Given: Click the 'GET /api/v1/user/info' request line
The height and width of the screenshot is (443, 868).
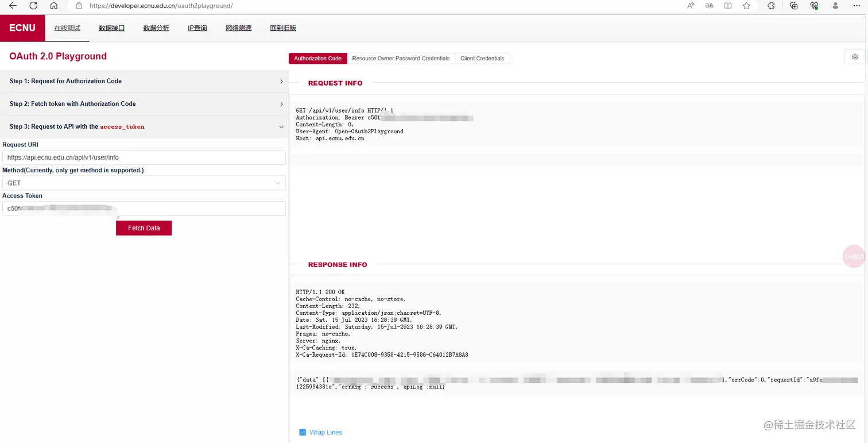Looking at the screenshot, I should click(x=344, y=110).
